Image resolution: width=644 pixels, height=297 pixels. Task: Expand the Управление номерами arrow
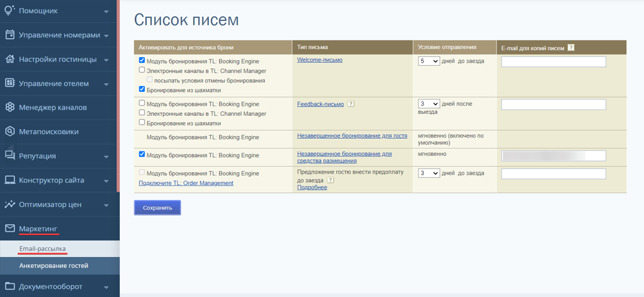[x=106, y=35]
